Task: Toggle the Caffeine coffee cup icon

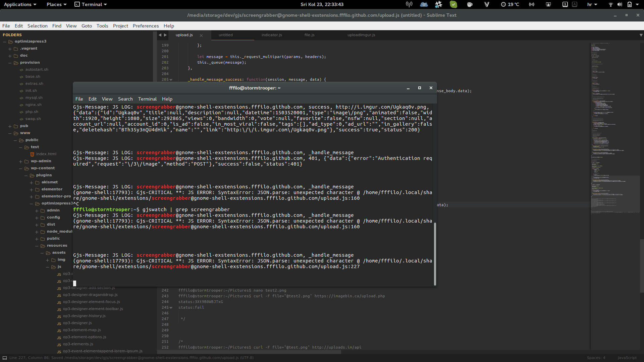Action: coord(470,4)
